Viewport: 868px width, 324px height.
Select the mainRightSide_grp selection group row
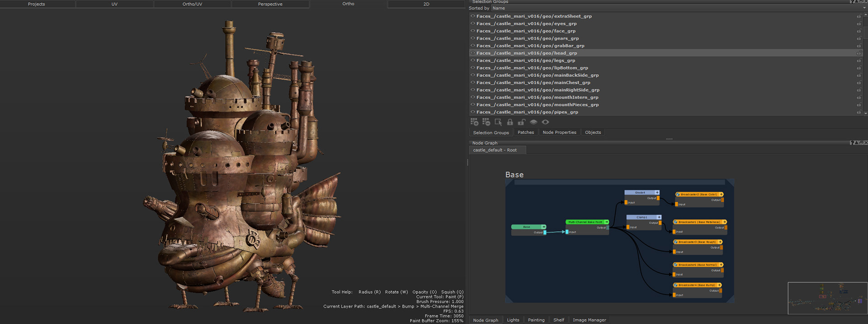click(666, 90)
